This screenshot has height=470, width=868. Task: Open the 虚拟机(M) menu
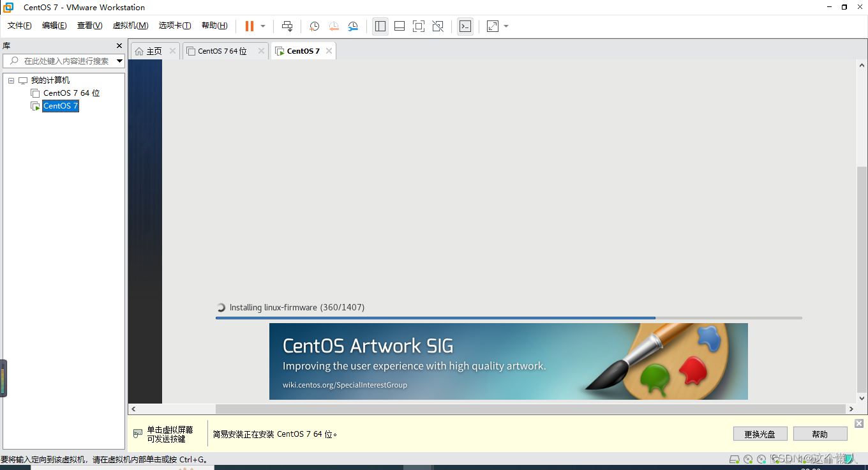pyautogui.click(x=130, y=26)
